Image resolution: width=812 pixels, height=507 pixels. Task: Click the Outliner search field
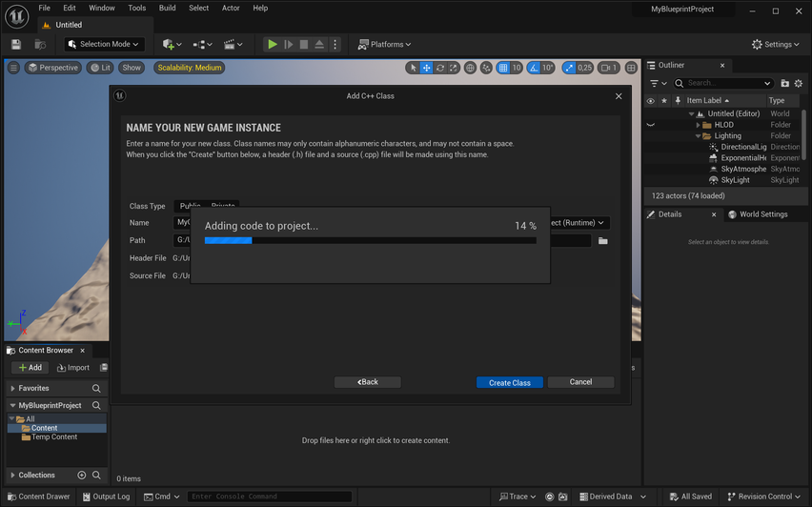tap(723, 83)
